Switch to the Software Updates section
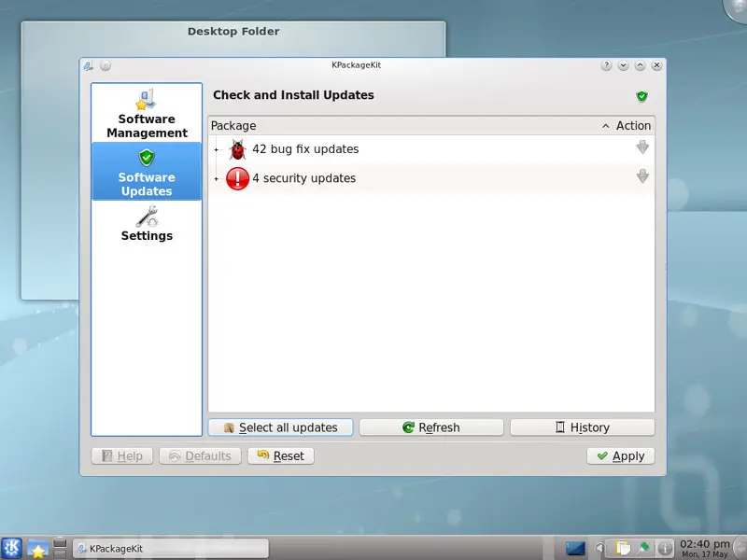 (147, 171)
